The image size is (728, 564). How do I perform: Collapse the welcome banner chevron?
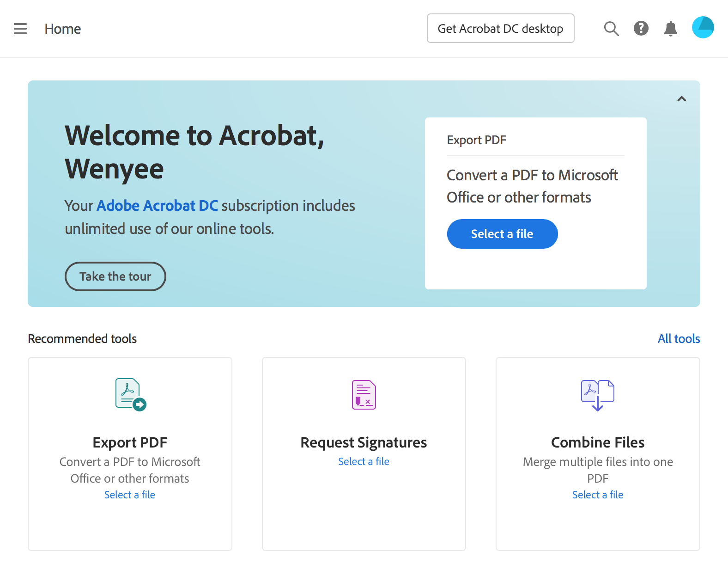click(681, 99)
